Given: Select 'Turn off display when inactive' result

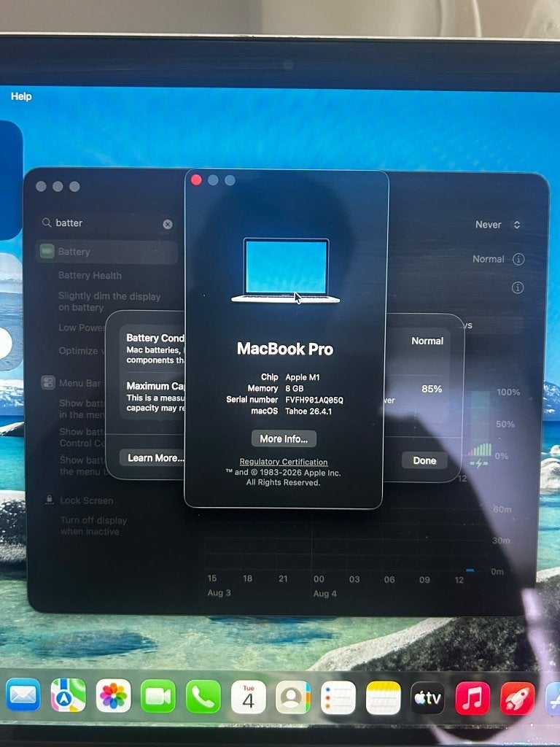Looking at the screenshot, I should (x=94, y=525).
